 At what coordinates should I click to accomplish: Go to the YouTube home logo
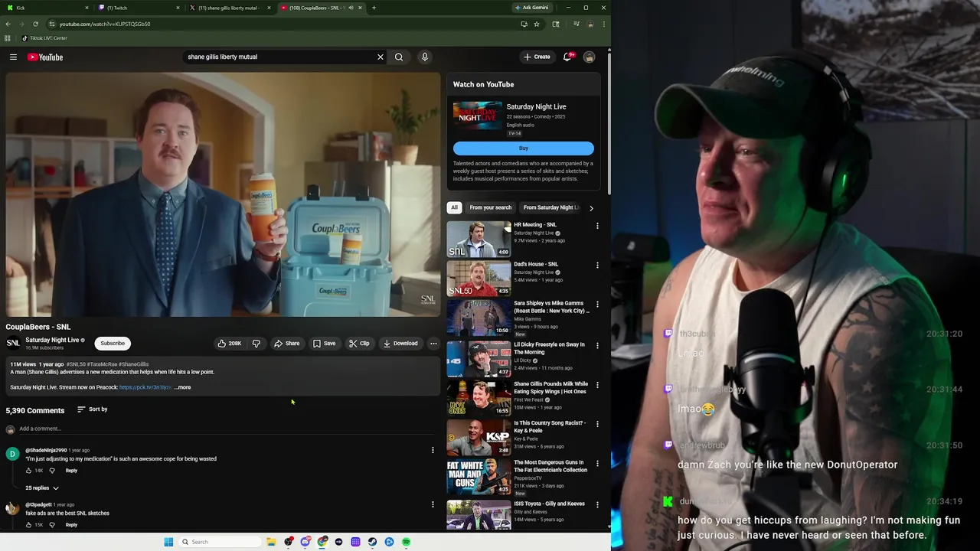click(x=45, y=57)
